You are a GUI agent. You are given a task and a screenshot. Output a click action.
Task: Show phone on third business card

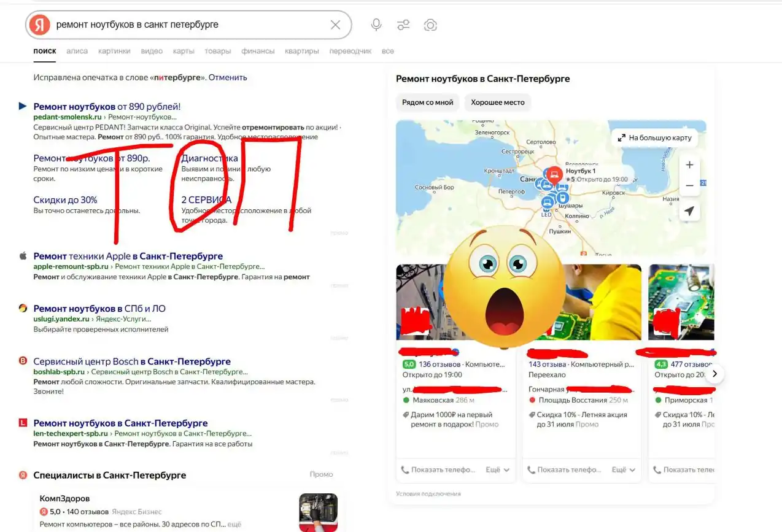684,470
